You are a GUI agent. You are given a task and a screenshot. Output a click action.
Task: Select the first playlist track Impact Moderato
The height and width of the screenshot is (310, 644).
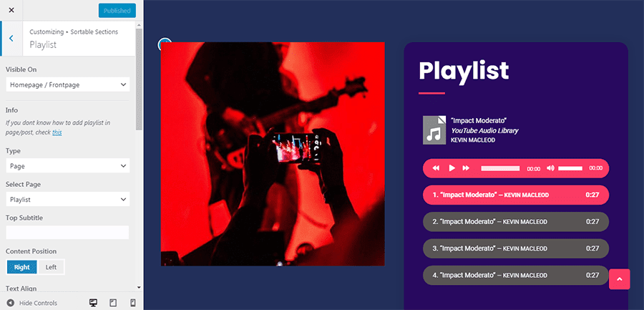click(515, 195)
